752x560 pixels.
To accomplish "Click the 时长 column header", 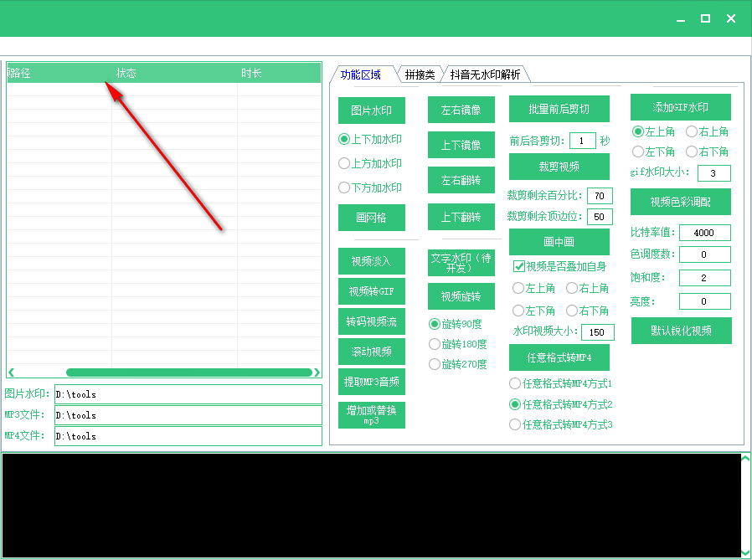I will coord(279,73).
